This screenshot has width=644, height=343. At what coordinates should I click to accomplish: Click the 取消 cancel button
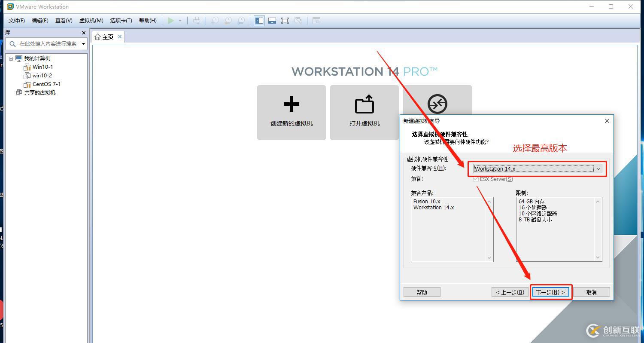click(x=592, y=292)
